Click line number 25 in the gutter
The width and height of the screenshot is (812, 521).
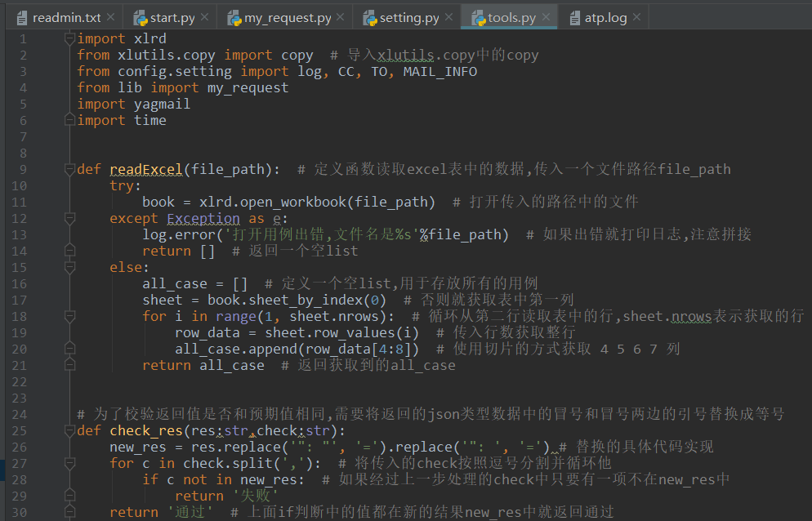pyautogui.click(x=19, y=431)
